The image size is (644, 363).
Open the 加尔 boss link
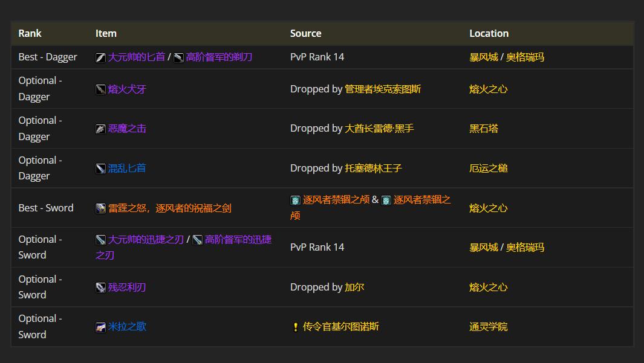point(354,287)
